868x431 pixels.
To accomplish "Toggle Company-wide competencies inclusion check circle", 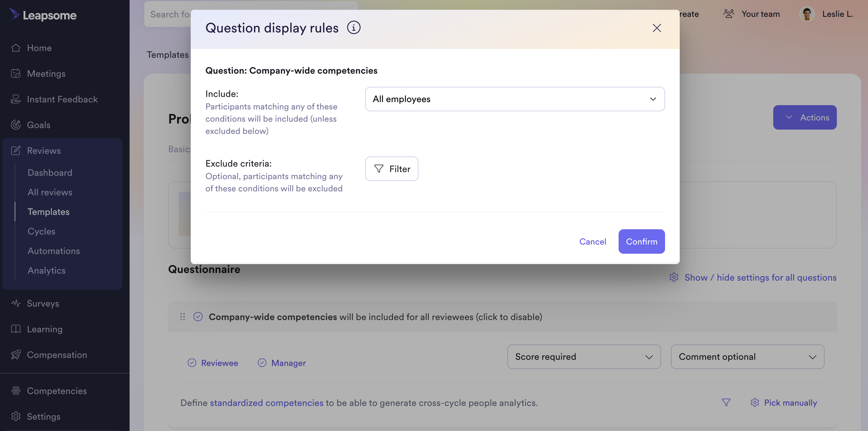I will pyautogui.click(x=198, y=317).
